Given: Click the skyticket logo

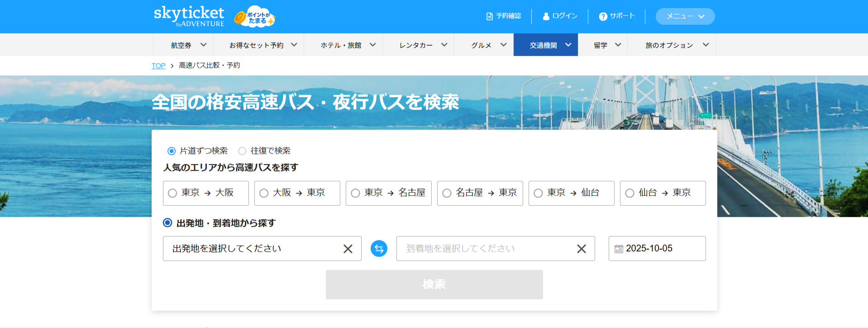Looking at the screenshot, I should (189, 16).
